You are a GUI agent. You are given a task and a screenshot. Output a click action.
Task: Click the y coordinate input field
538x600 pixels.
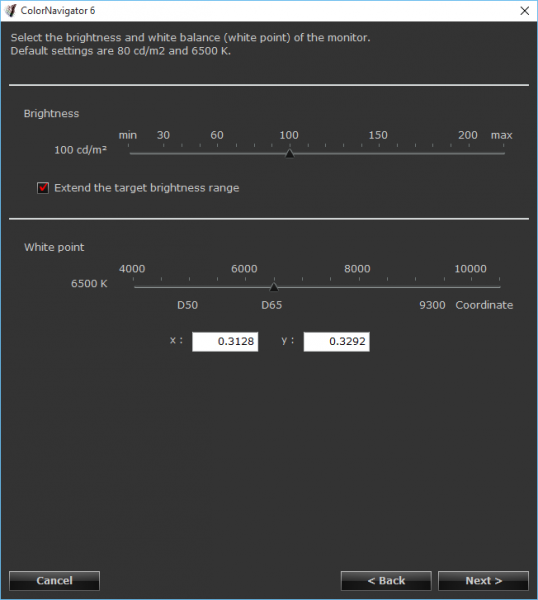coord(337,342)
